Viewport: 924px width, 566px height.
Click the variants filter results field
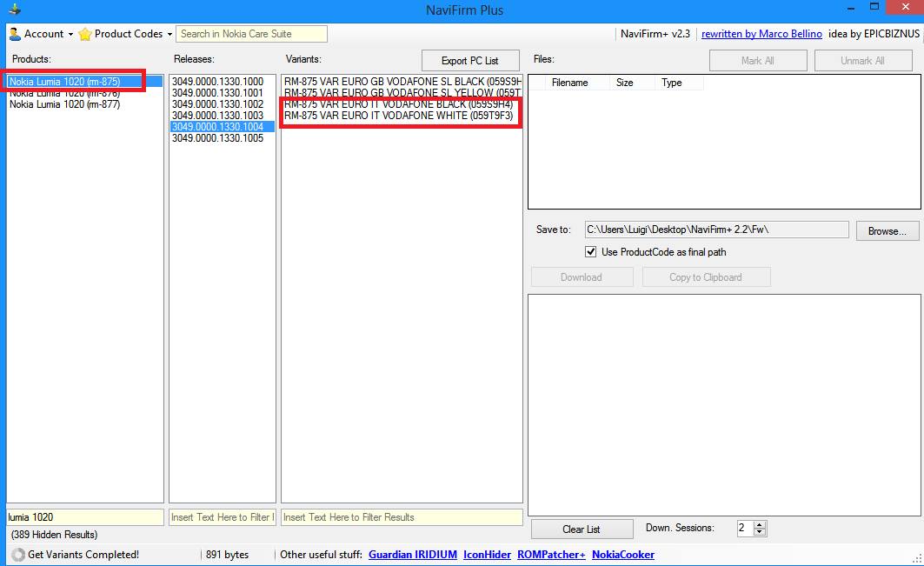tap(402, 517)
